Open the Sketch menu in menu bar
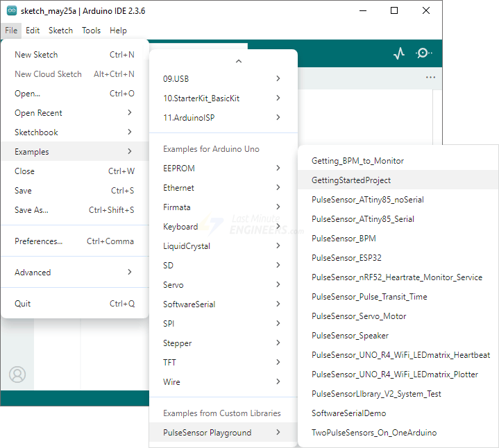The height and width of the screenshot is (448, 499). pos(60,31)
